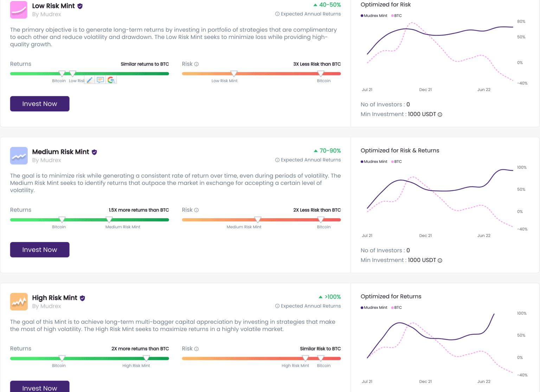540x392 pixels.
Task: Toggle BTC legend in Optimized for Risk & Returns chart
Action: point(397,162)
